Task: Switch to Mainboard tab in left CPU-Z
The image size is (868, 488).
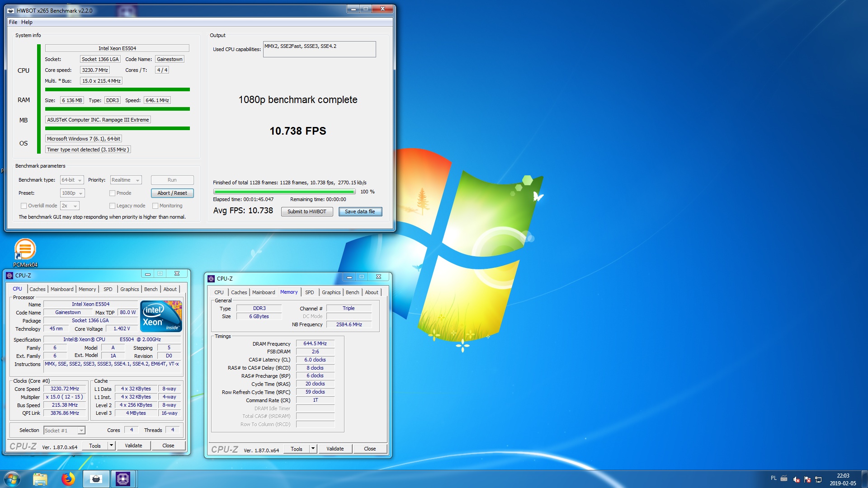Action: 62,289
